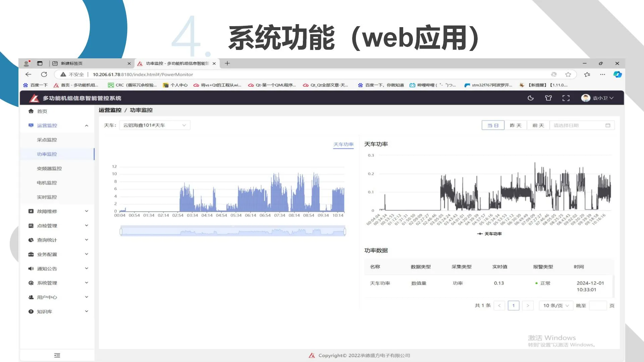644x362 pixels.
Task: Click page 1 pagination button
Action: click(x=514, y=305)
